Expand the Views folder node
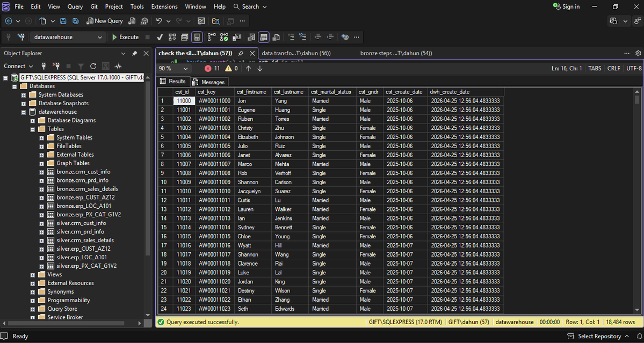 (32, 275)
